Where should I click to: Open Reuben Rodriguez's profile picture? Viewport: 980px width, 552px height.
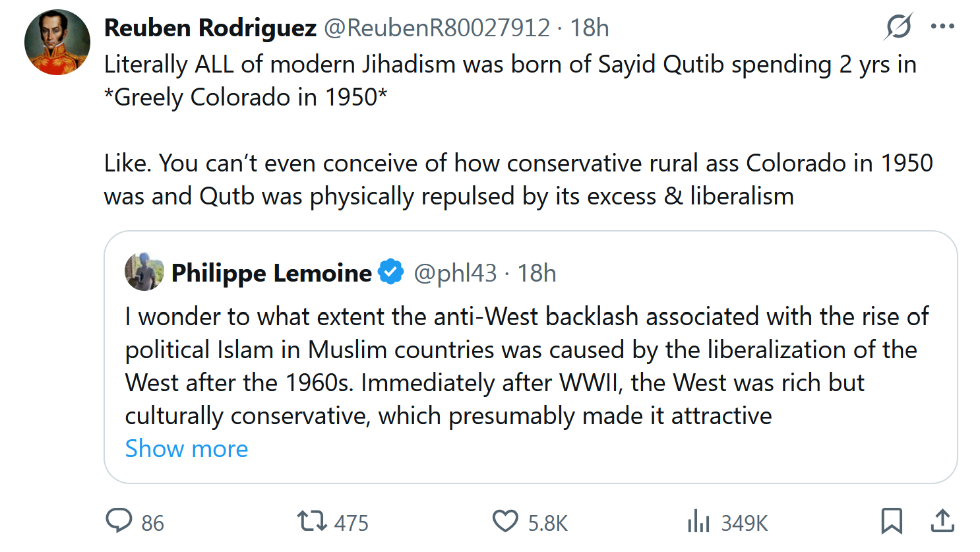[57, 42]
